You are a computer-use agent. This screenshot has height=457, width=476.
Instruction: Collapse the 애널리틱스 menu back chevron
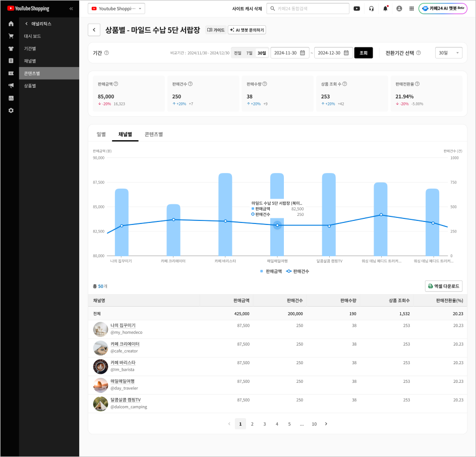(x=26, y=24)
